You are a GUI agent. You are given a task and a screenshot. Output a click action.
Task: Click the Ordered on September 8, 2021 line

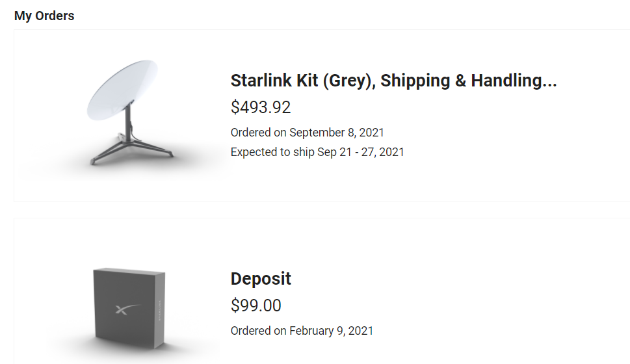(307, 133)
